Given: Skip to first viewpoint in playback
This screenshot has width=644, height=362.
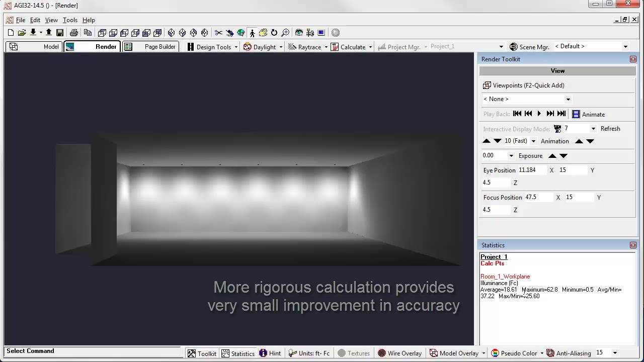Looking at the screenshot, I should [x=517, y=114].
